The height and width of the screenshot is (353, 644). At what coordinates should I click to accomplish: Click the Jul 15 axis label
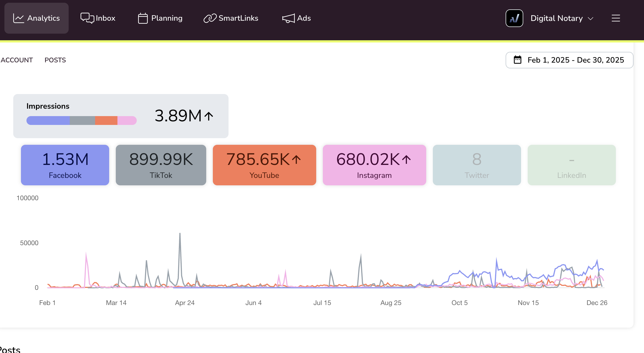point(322,303)
